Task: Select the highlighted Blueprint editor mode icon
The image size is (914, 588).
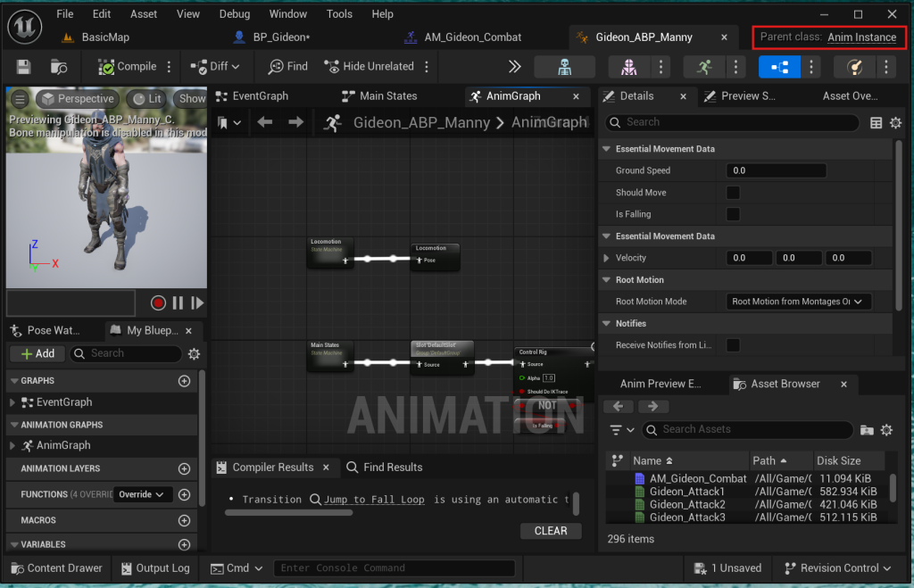Action: tap(779, 66)
